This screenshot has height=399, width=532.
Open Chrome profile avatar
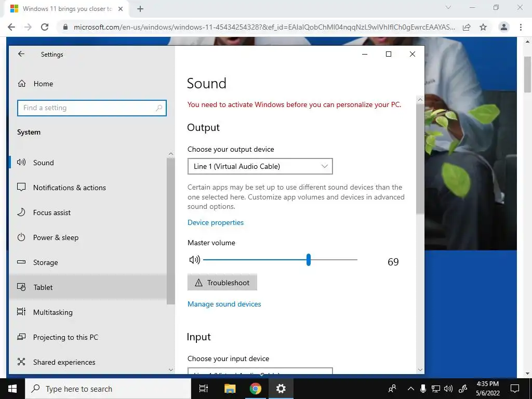[x=504, y=27]
